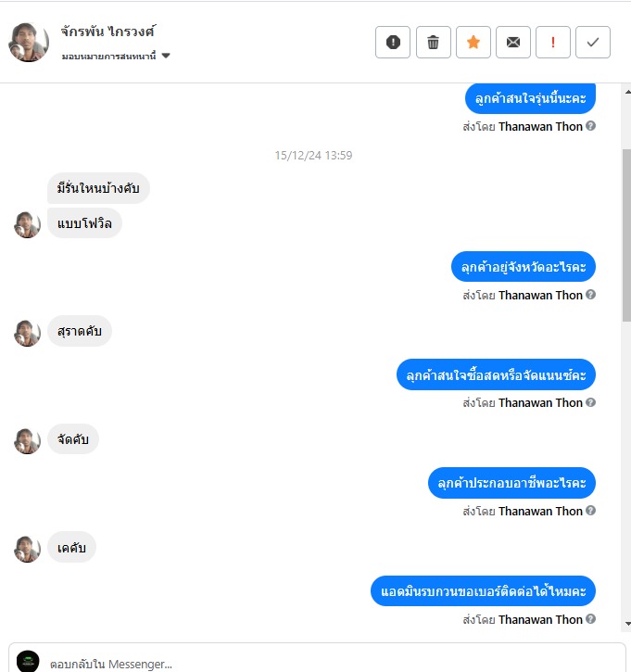This screenshot has width=631, height=672.
Task: Toggle the orange star follow-up icon
Action: tap(473, 42)
